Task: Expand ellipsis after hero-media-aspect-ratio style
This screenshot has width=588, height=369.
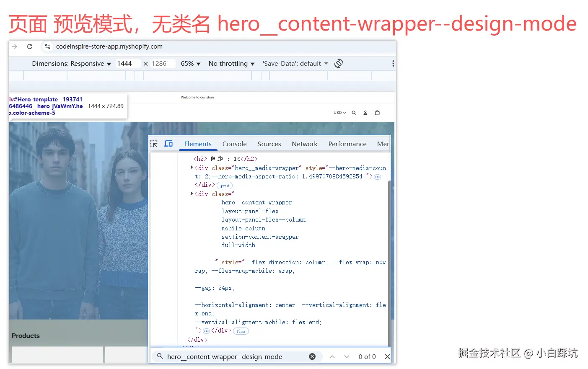Action: pos(377,177)
